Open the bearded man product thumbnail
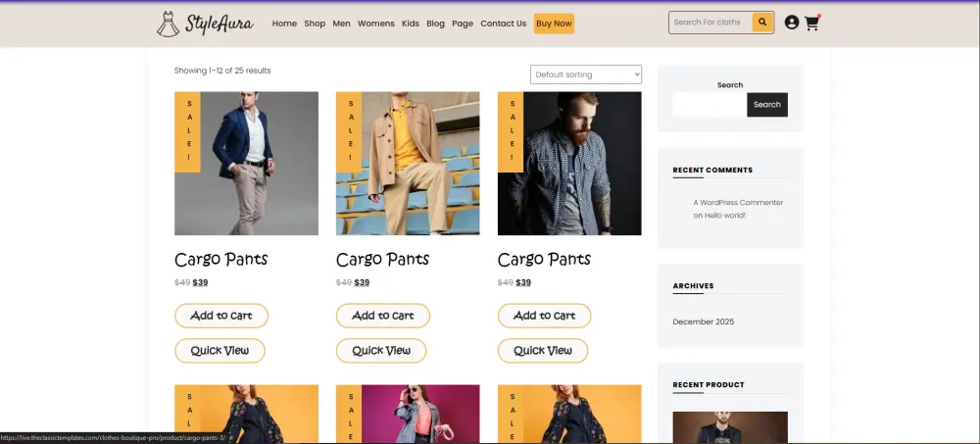 [x=569, y=164]
